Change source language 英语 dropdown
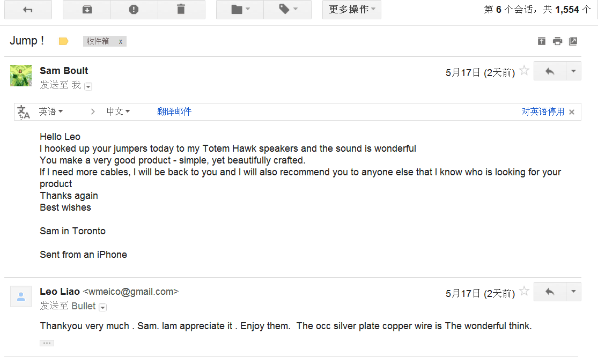 coord(51,112)
